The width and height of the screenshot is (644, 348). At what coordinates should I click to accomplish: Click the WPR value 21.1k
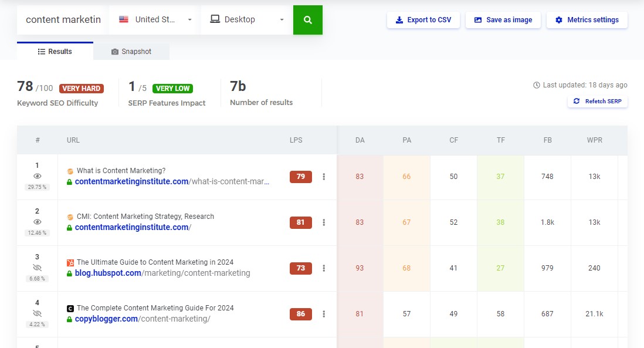pos(594,314)
